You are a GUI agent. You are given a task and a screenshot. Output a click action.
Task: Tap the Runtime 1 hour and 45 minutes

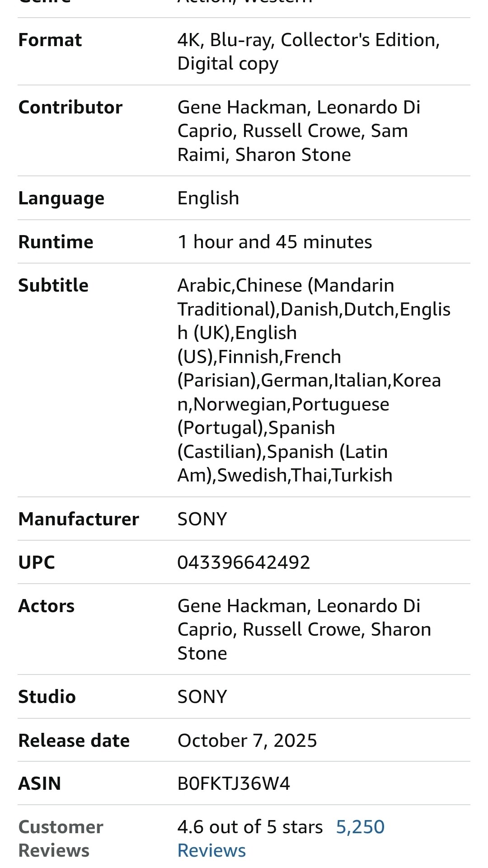tap(274, 242)
